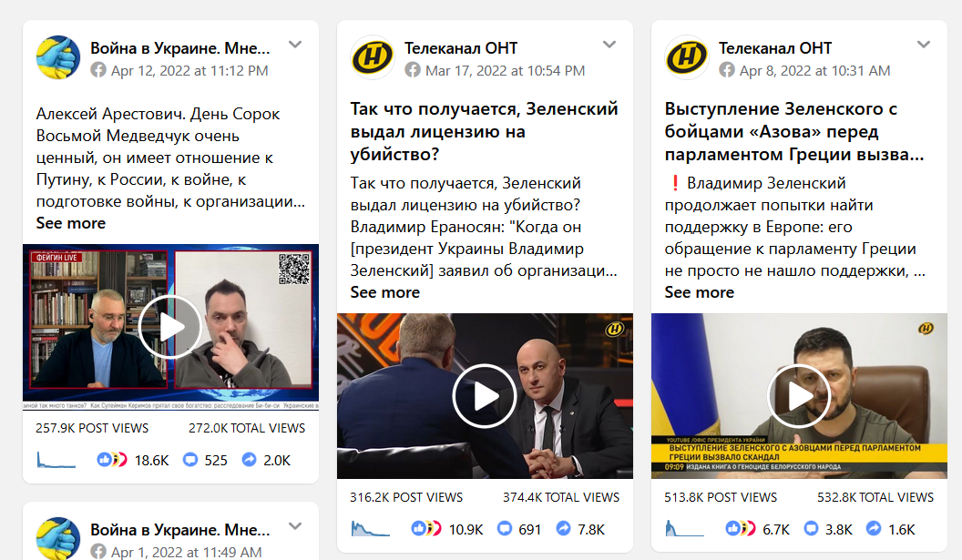Click the ОНТ channel logo on the Mar 17 post

pos(372,57)
